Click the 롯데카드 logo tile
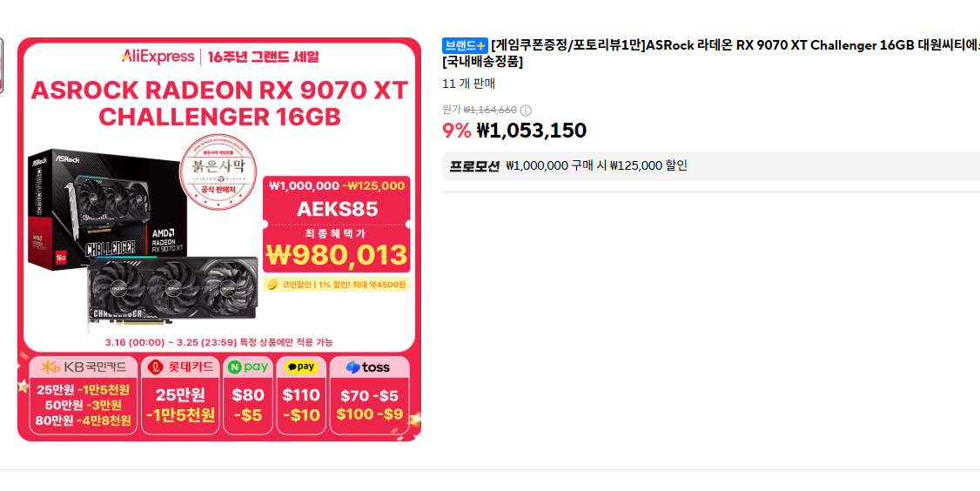The width and height of the screenshot is (980, 491). pyautogui.click(x=181, y=367)
